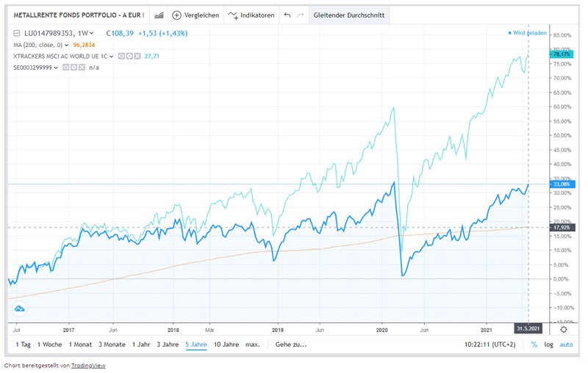Remove the XTRACKERS MSCI series with X icon
Viewport: 588px width, 373px height.
tap(137, 56)
